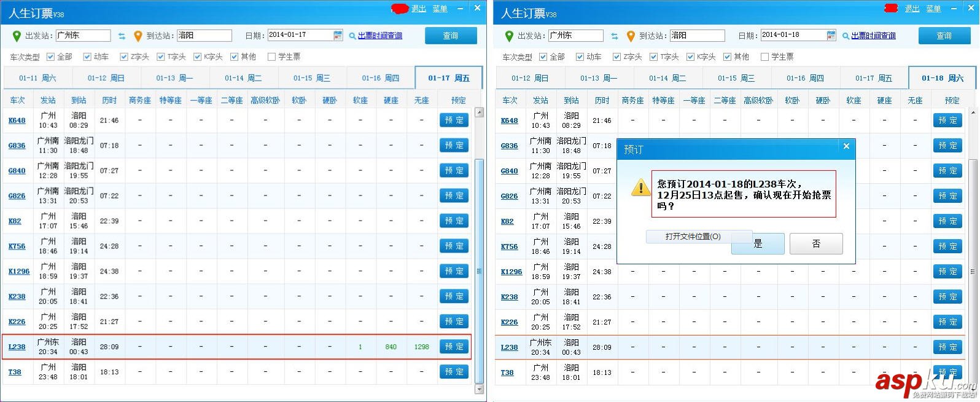980x402 pixels.
Task: Open train G840 link in 2014-01-18 window
Action: click(510, 171)
